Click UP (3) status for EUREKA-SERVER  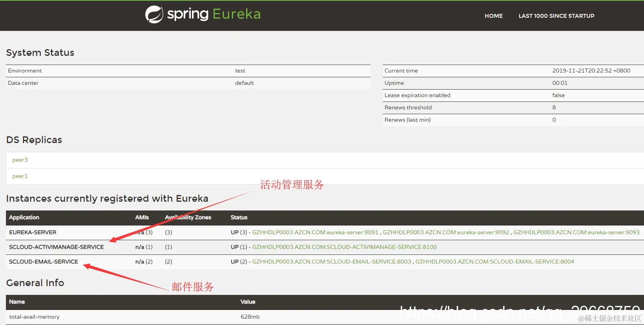[x=239, y=232]
